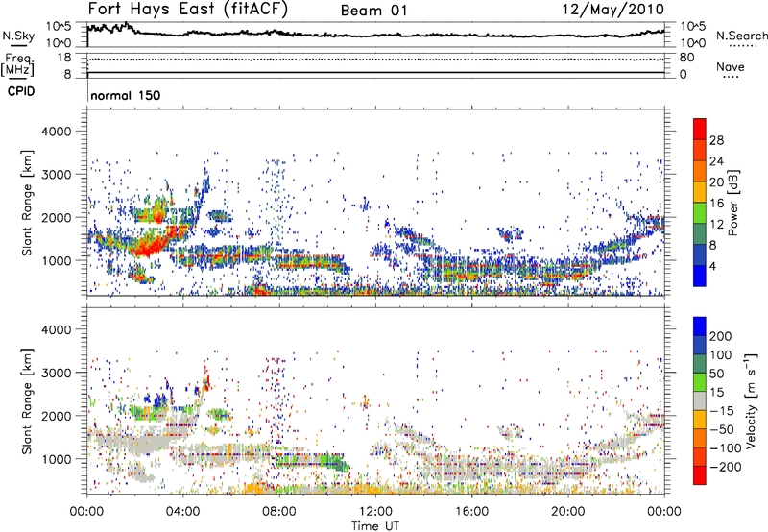Click the light green segment of Power color bar

(700, 212)
